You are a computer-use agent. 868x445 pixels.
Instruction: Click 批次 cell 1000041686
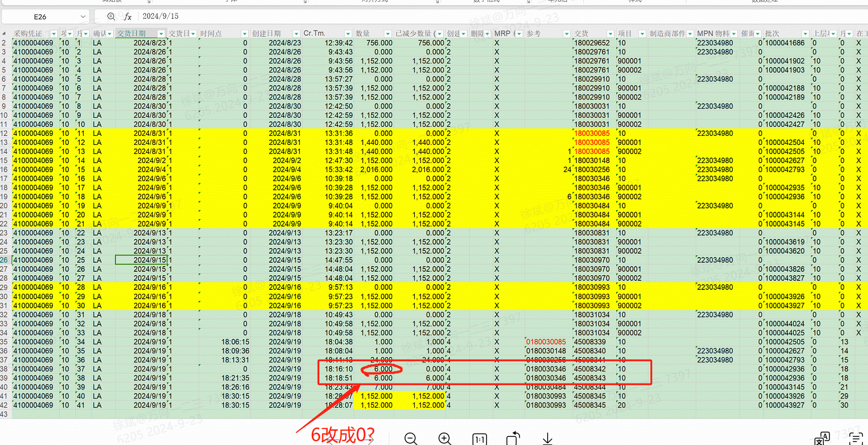[x=787, y=43]
